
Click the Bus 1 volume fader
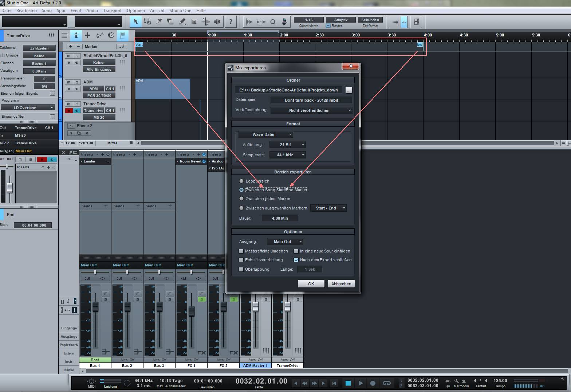95,307
